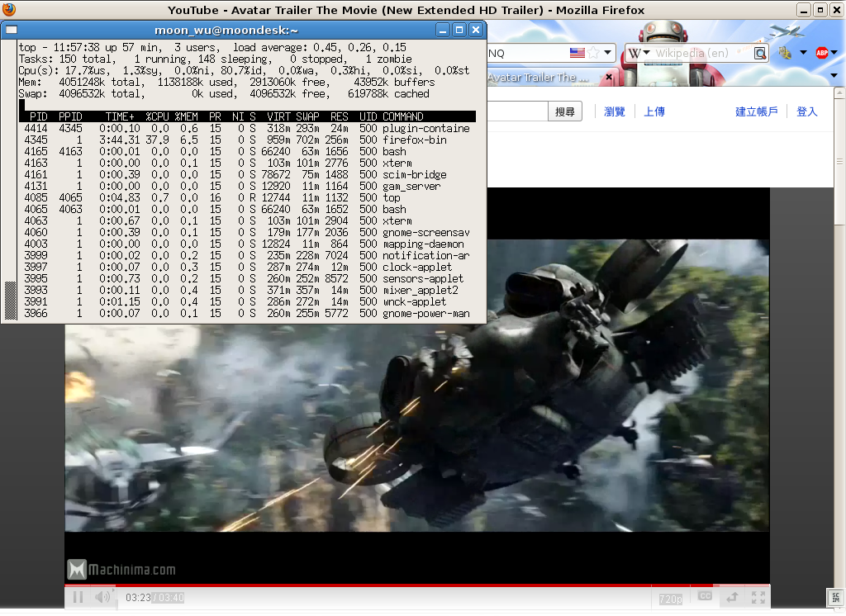Image resolution: width=846 pixels, height=616 pixels.
Task: Open the URL bar history dropdown
Action: click(x=609, y=53)
